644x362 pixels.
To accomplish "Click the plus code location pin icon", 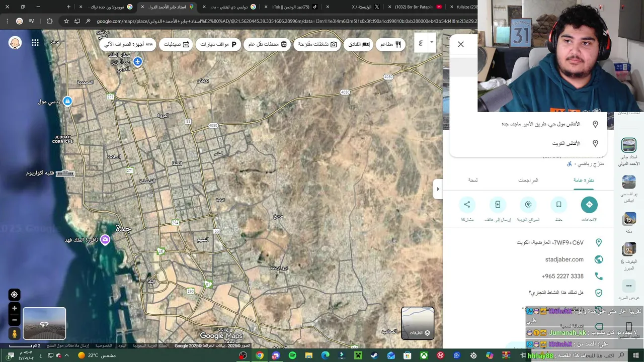I will [598, 242].
